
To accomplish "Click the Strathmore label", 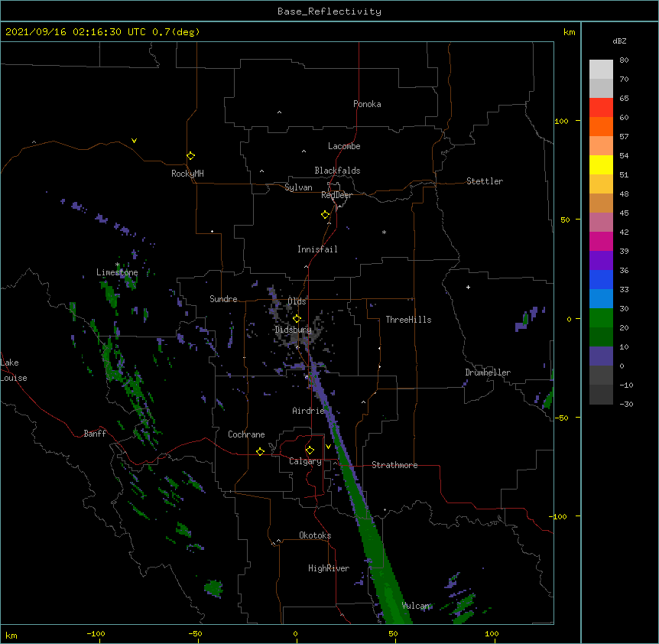I will [394, 465].
